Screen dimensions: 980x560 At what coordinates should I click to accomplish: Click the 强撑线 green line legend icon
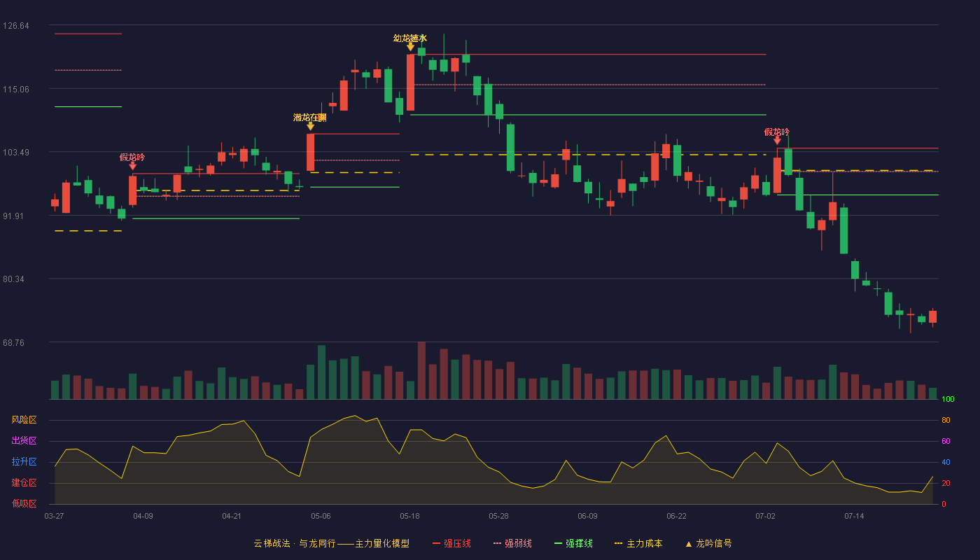coord(558,544)
